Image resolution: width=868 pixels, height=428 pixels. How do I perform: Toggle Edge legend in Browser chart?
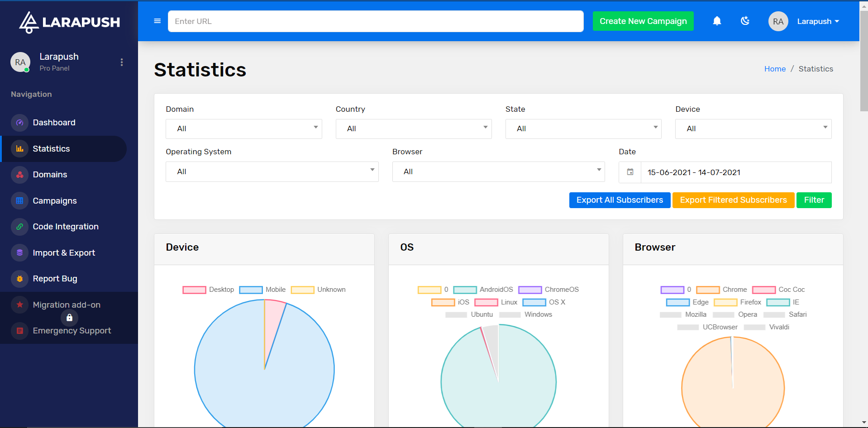pos(687,302)
